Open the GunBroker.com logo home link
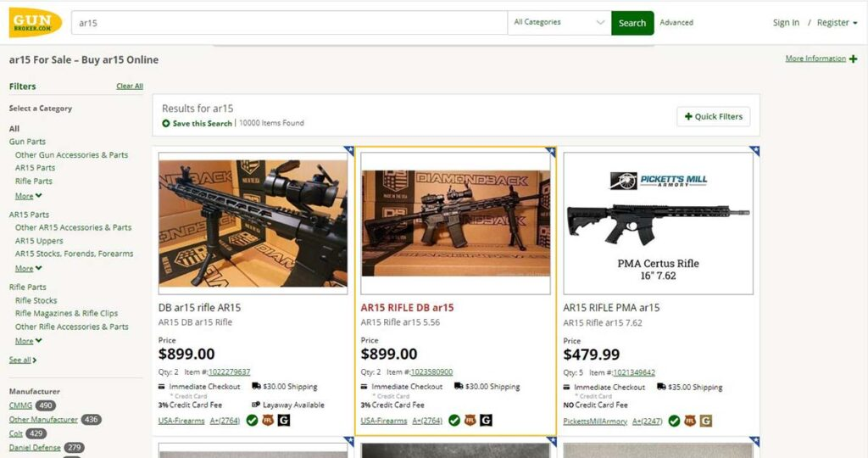 coord(36,23)
